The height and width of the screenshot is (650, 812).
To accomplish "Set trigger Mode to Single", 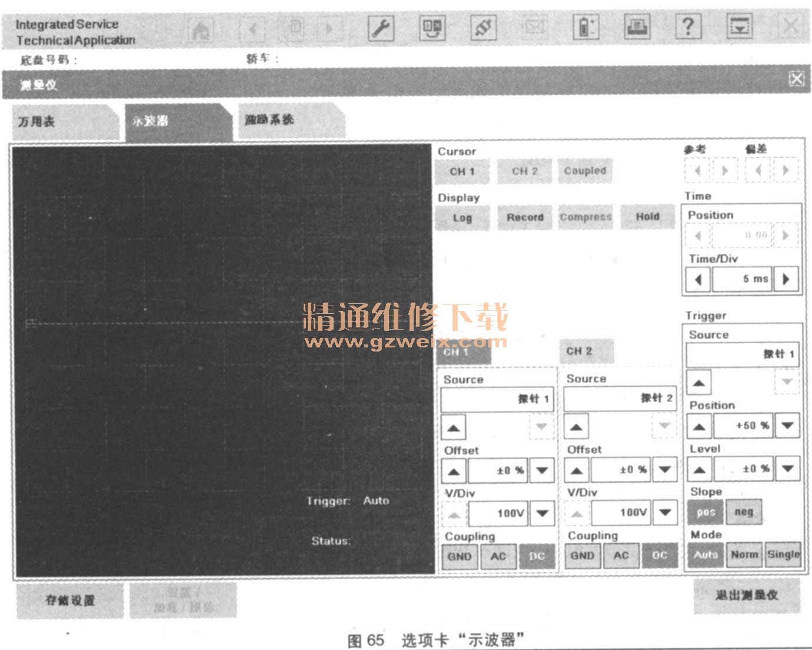I will [783, 555].
